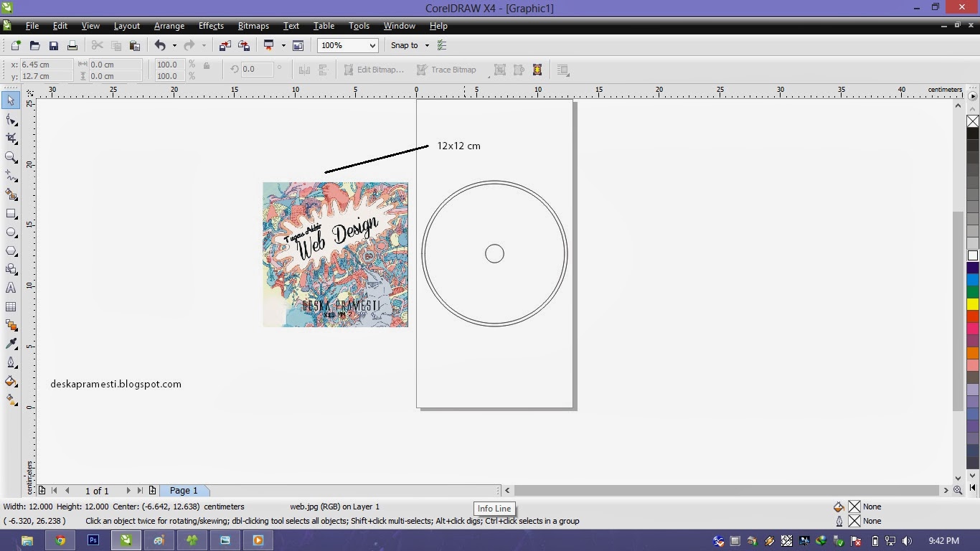The image size is (980, 551).
Task: Click the Export icon on the toolbar
Action: tap(244, 44)
